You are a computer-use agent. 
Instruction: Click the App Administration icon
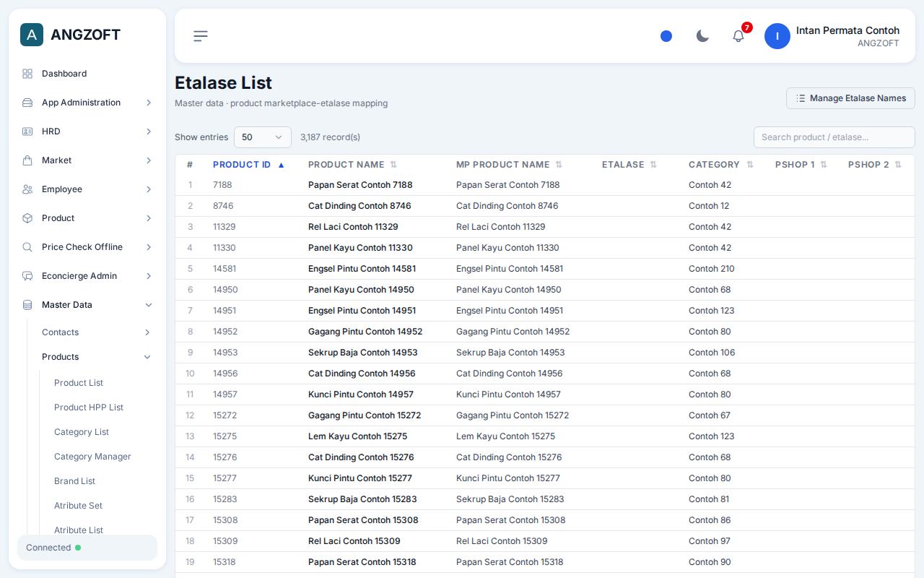pos(27,103)
